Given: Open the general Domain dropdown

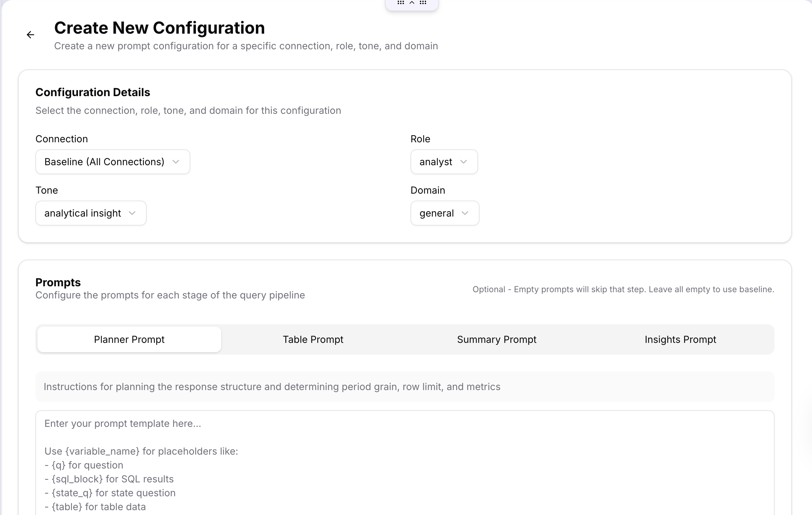Looking at the screenshot, I should (x=444, y=213).
